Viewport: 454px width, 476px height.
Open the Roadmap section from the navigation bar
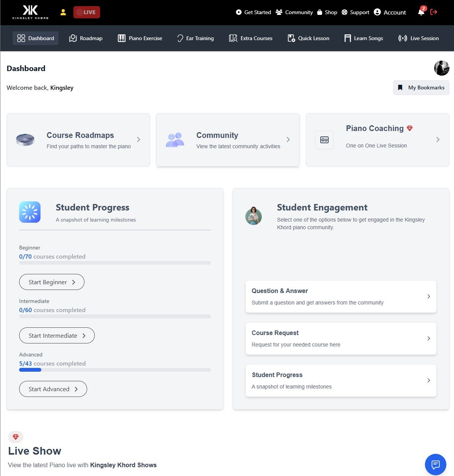pyautogui.click(x=86, y=38)
